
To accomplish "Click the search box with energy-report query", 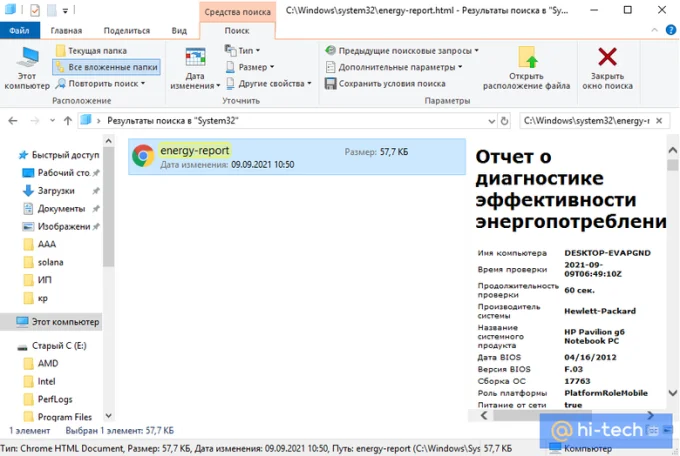I will click(585, 121).
